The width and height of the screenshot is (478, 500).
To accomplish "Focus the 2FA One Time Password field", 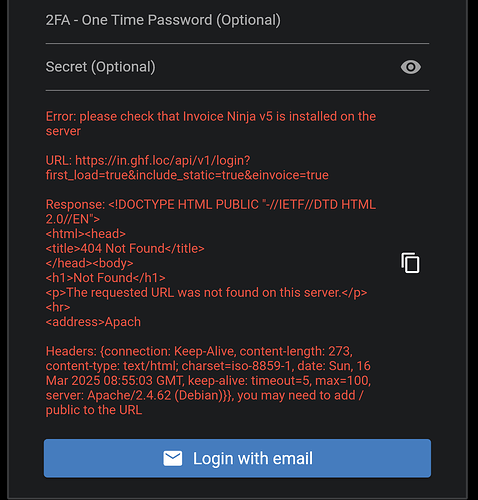I will (x=237, y=20).
